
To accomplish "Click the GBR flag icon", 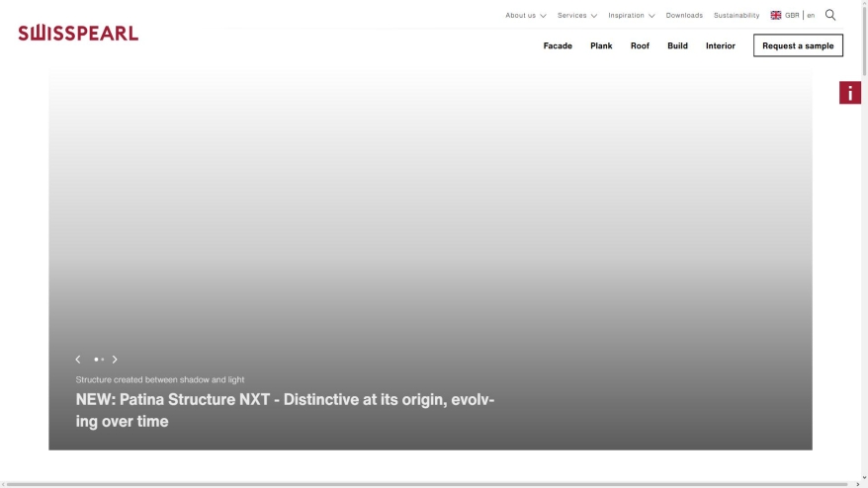I will [775, 16].
